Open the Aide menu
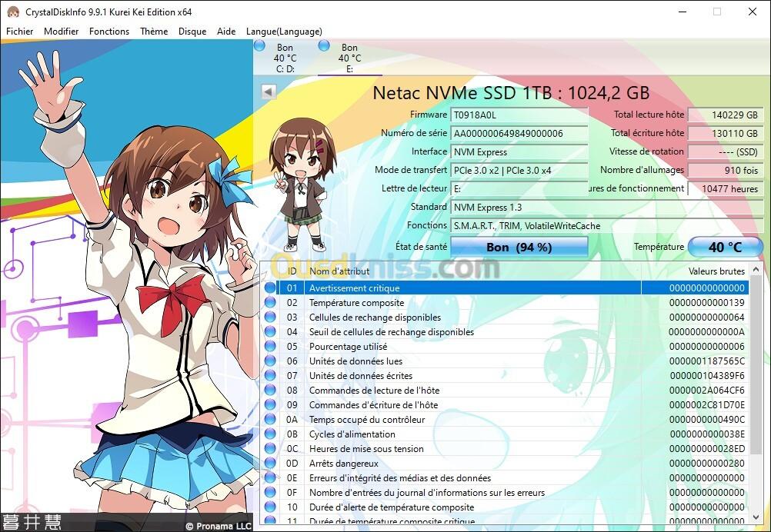The width and height of the screenshot is (771, 532). tap(226, 32)
